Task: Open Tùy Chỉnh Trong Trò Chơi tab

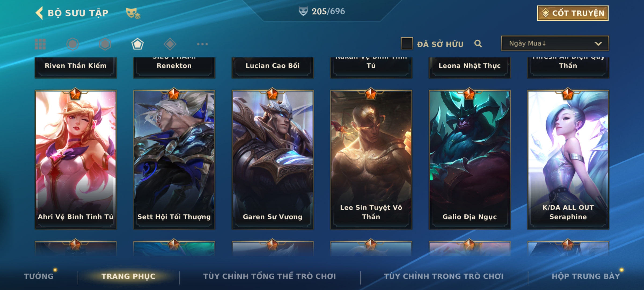Action: (x=444, y=276)
